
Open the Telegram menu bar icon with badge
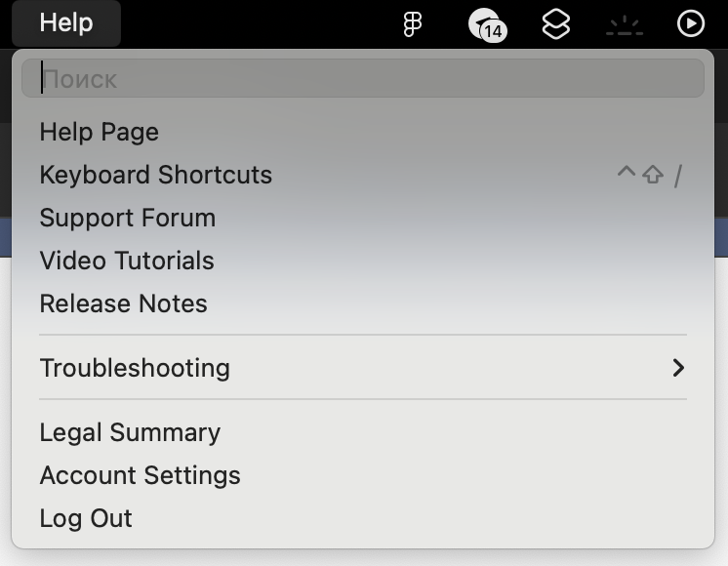pos(487,25)
